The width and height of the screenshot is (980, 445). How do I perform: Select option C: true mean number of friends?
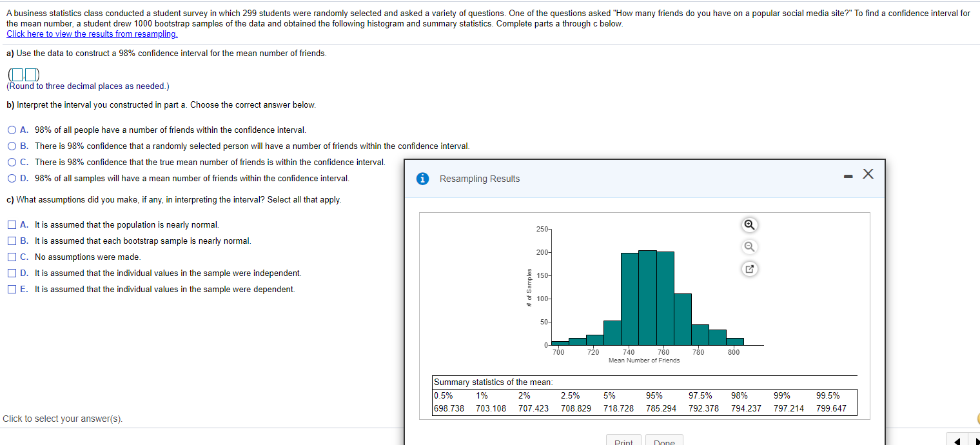[x=13, y=162]
